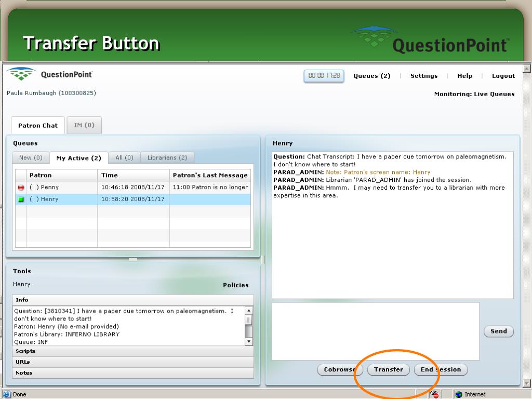The height and width of the screenshot is (399, 532).
Task: Click page scrollbar down arrow
Action: (x=527, y=383)
